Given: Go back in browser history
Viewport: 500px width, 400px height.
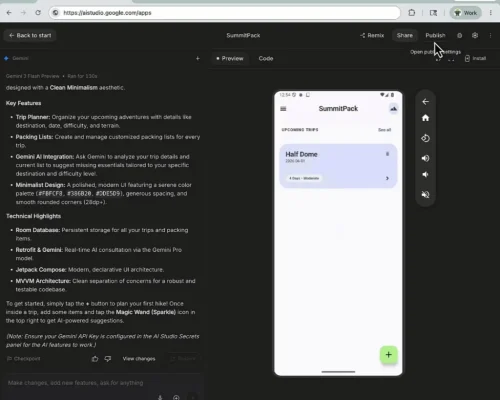Looking at the screenshot, I should (9, 13).
